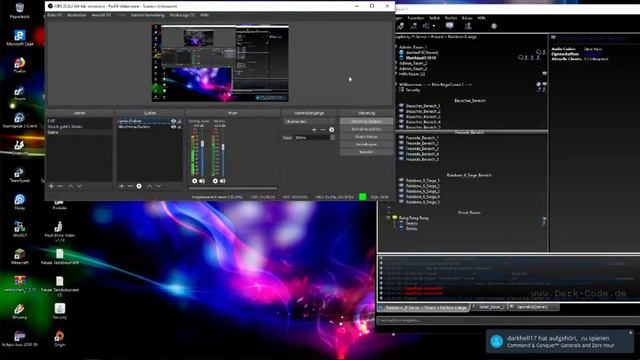Click TeamSpeak contacts toolbar icon
The height and width of the screenshot is (360, 640).
coord(468,26)
